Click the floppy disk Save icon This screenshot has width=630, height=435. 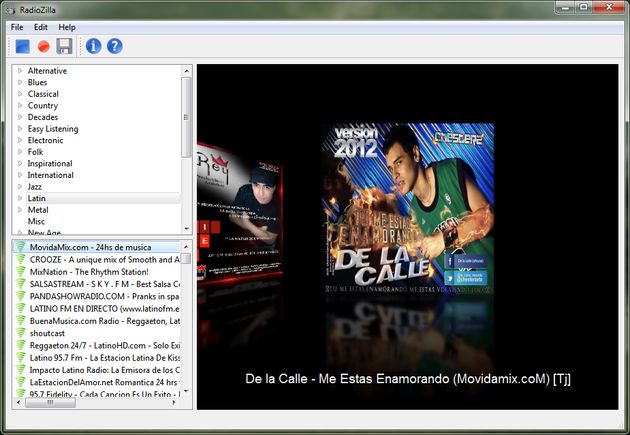[x=64, y=46]
